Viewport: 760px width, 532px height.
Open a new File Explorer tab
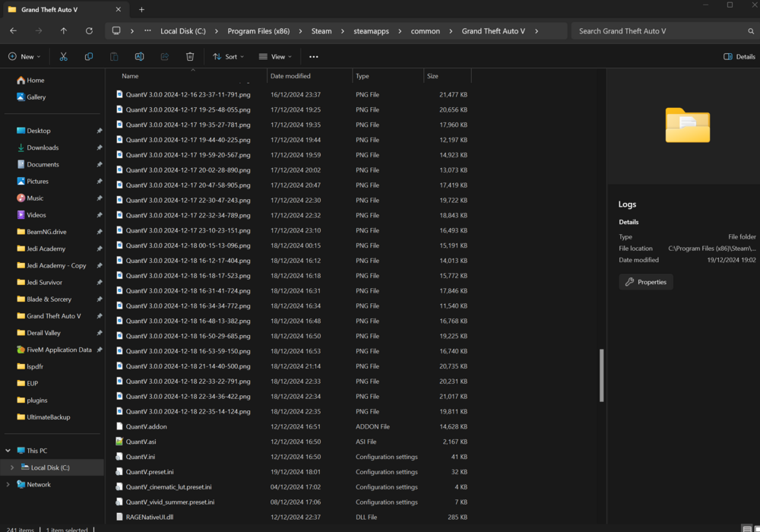[141, 9]
